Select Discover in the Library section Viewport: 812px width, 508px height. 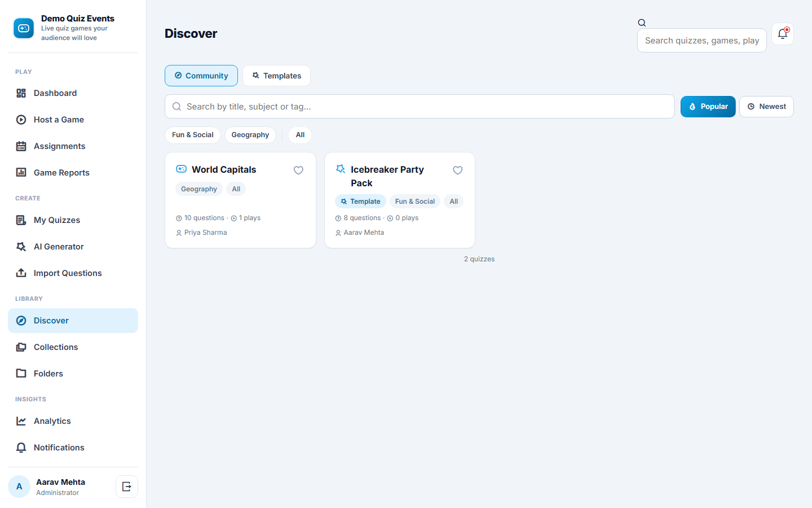73,321
